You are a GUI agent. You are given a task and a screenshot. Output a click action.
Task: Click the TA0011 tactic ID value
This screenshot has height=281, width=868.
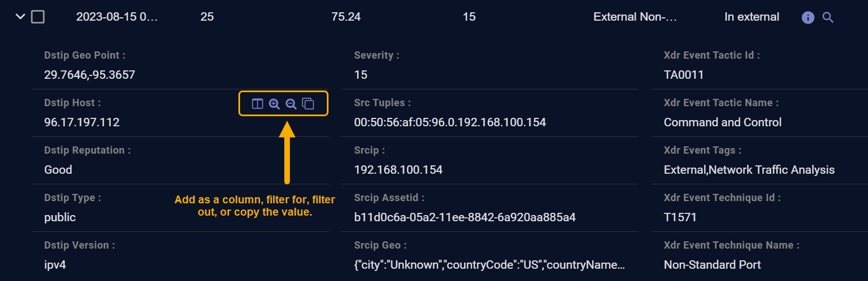[x=683, y=75]
